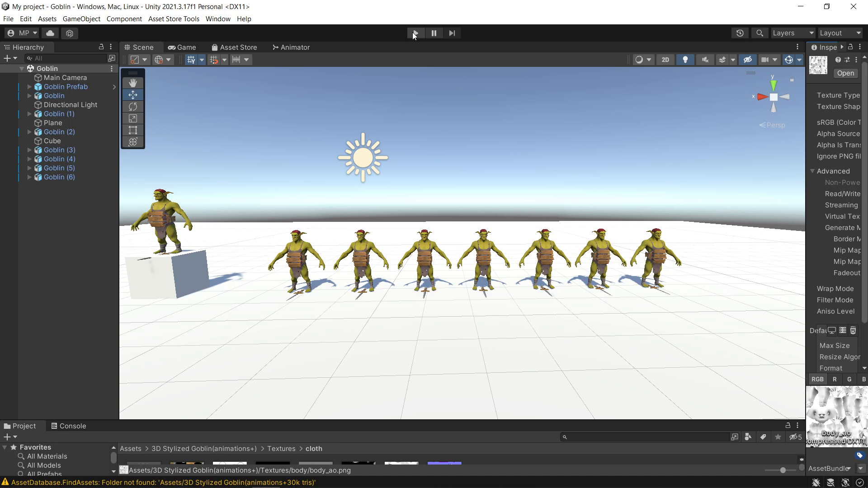Select the Rotate tool
The width and height of the screenshot is (868, 488).
pos(132,107)
